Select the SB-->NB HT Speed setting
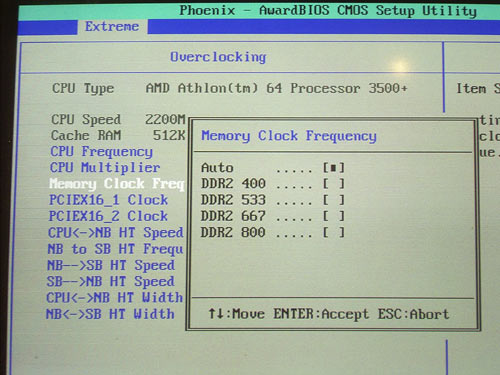Image resolution: width=500 pixels, height=375 pixels. [x=111, y=281]
